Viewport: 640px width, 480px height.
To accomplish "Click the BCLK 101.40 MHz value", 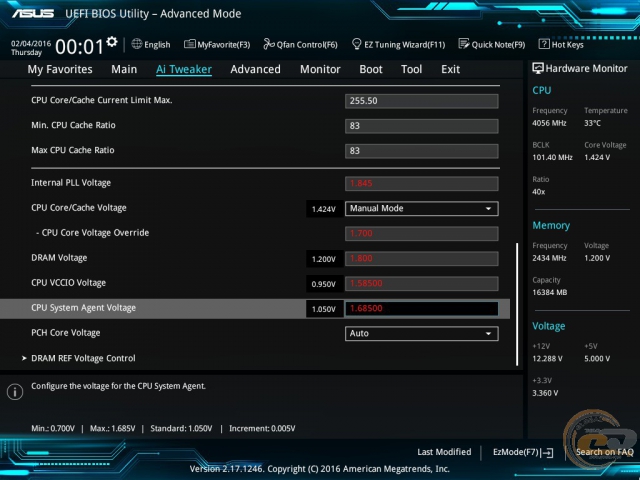I will pos(552,157).
